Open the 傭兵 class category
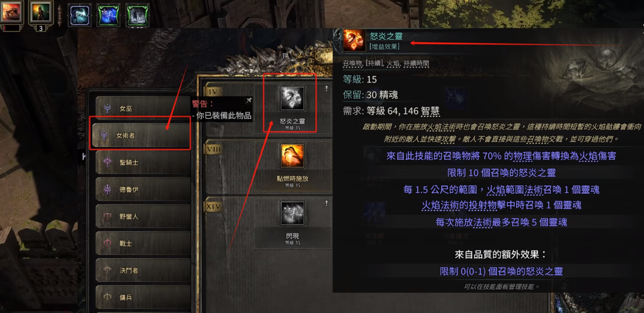 (x=143, y=297)
